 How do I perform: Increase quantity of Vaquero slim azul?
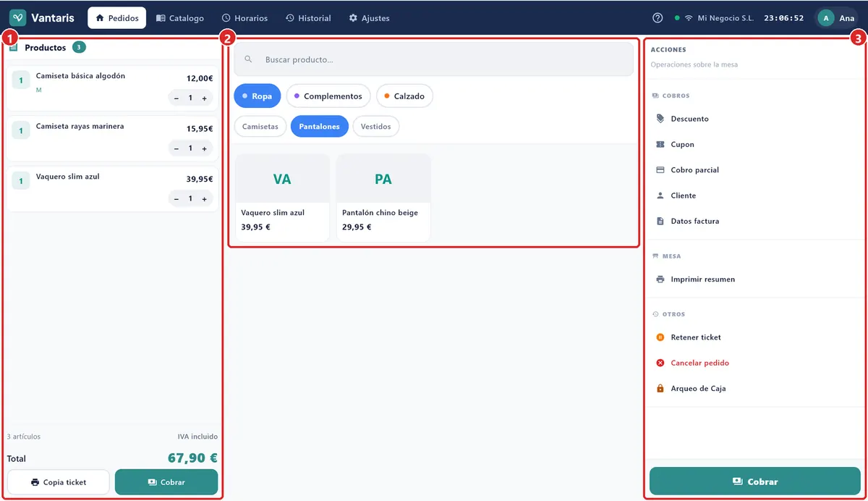coord(205,198)
